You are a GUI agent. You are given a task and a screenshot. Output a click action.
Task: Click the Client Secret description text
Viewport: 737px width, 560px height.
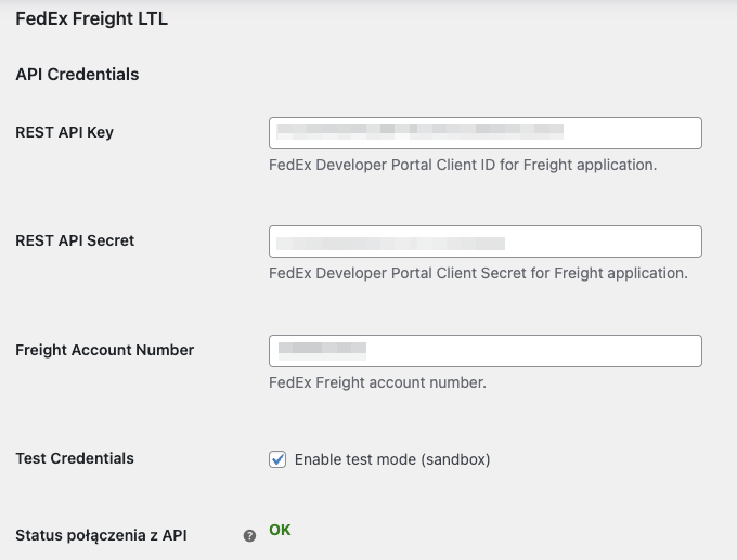click(x=478, y=273)
